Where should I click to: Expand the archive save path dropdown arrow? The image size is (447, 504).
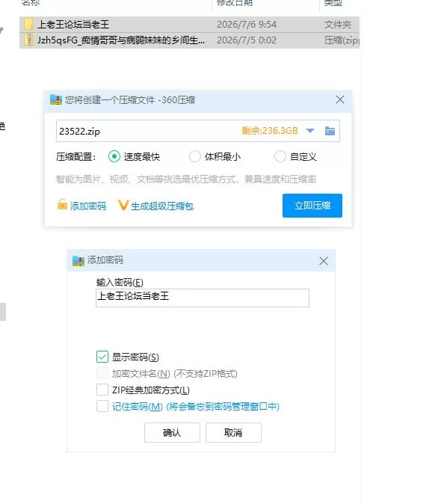coord(310,131)
